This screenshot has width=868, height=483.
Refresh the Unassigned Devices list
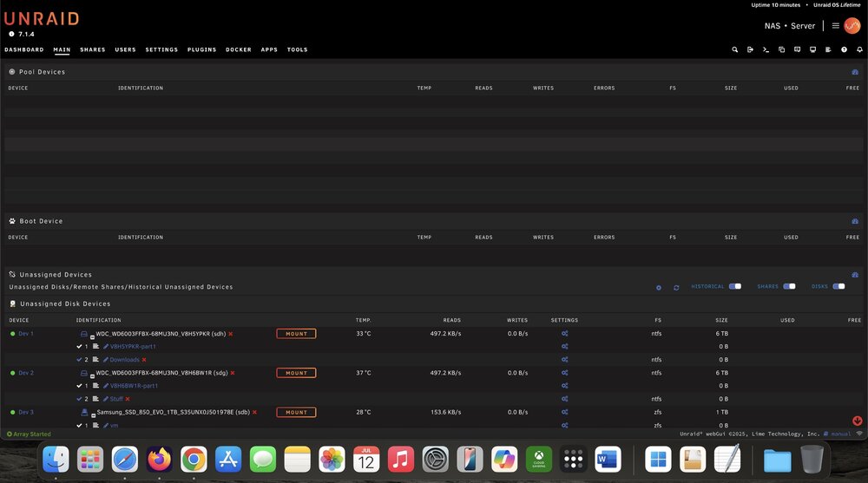click(676, 288)
